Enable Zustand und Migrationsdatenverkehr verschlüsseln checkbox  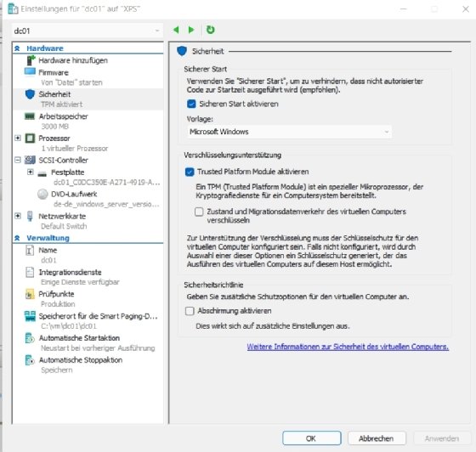tap(199, 212)
